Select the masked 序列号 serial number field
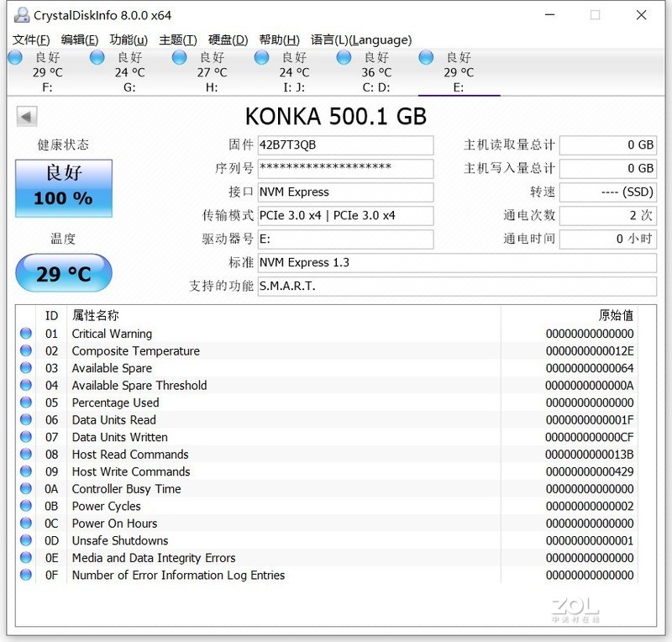Viewport: 672px width, 642px height. pyautogui.click(x=345, y=168)
